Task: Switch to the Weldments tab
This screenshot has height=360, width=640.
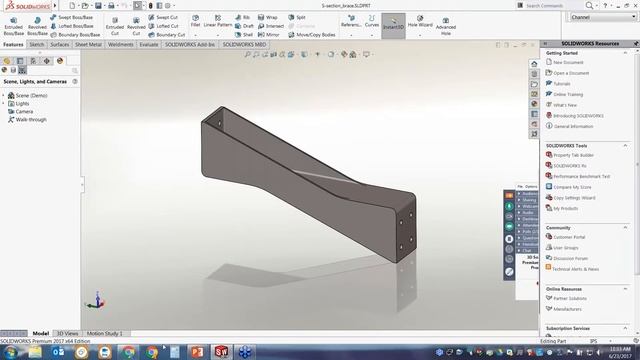Action: pyautogui.click(x=120, y=44)
